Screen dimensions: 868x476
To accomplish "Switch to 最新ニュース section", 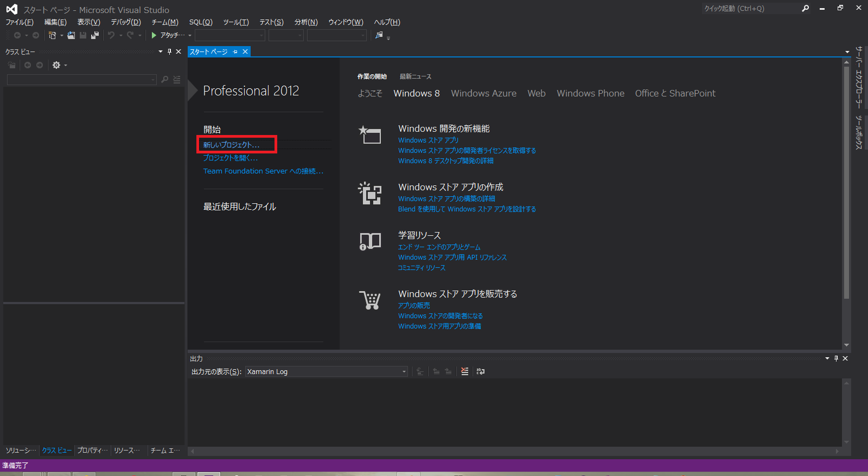I will [x=416, y=76].
